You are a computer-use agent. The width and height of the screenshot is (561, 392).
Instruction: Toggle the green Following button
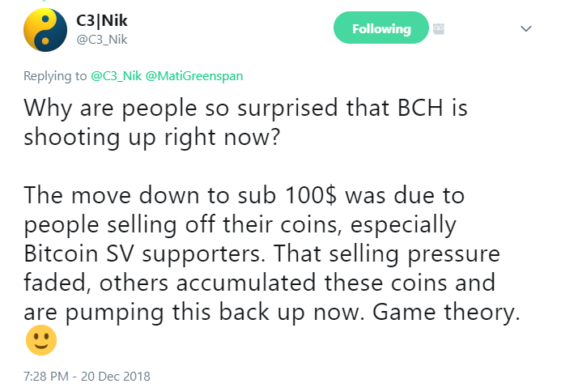[x=380, y=28]
